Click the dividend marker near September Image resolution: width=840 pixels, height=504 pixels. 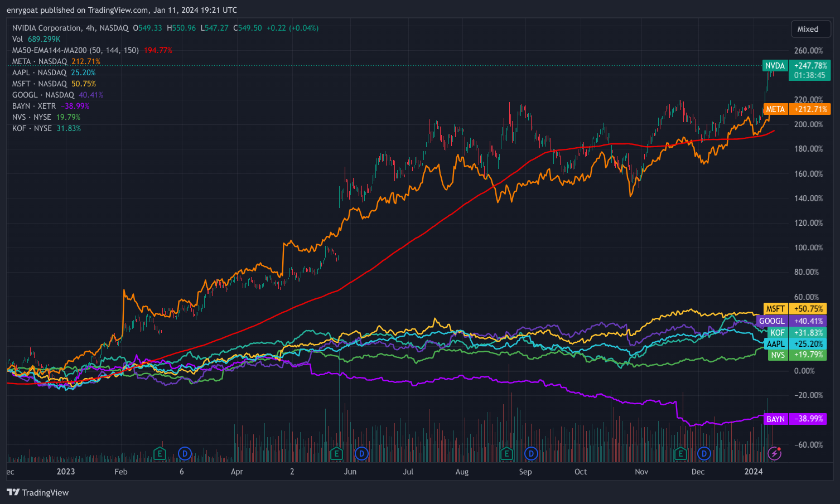click(x=531, y=454)
